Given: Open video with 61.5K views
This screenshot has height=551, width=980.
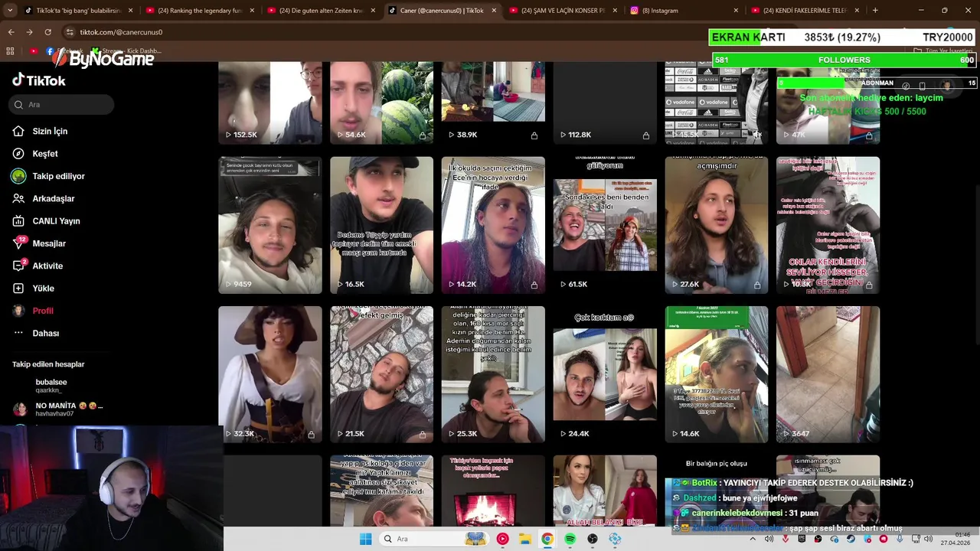Looking at the screenshot, I should tap(605, 225).
